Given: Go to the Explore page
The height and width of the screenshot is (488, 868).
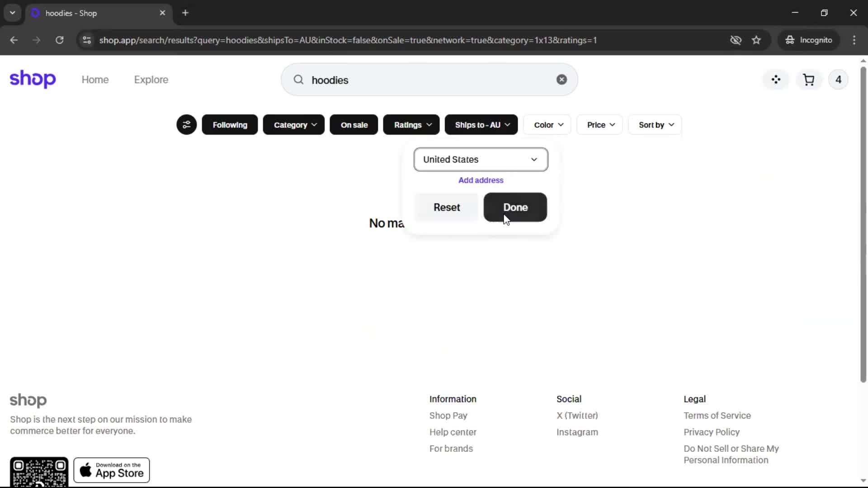Looking at the screenshot, I should click(151, 80).
